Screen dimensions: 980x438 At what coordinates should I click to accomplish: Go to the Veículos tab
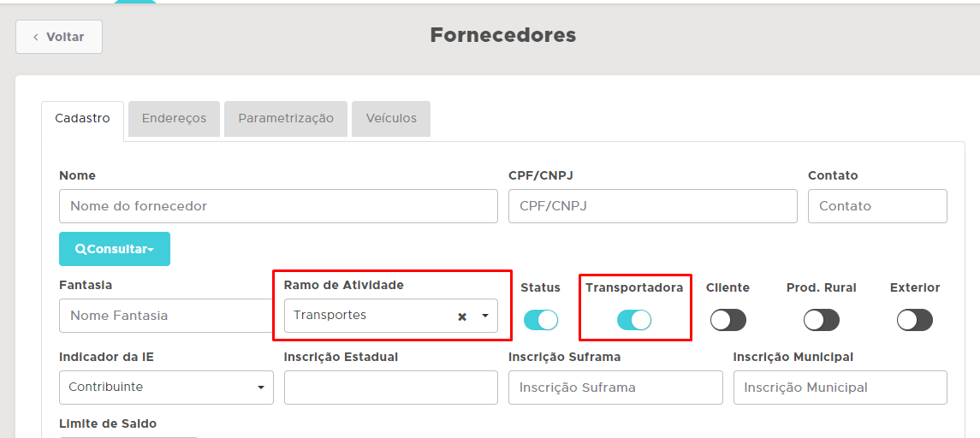coord(391,119)
